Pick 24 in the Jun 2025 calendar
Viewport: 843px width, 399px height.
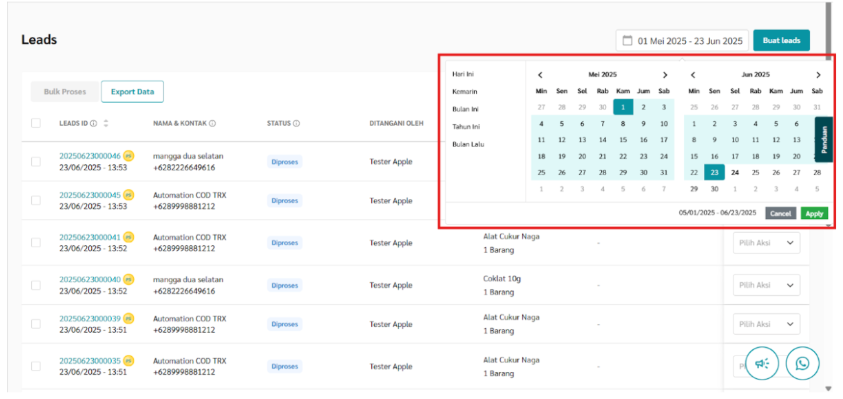[735, 173]
